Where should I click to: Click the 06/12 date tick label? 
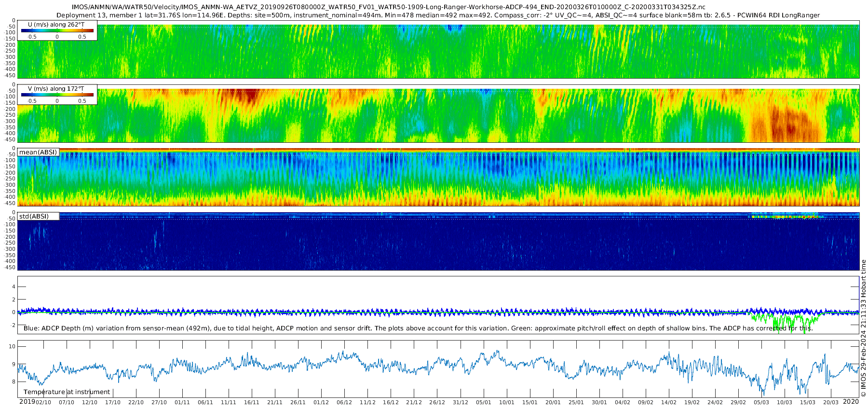[344, 402]
